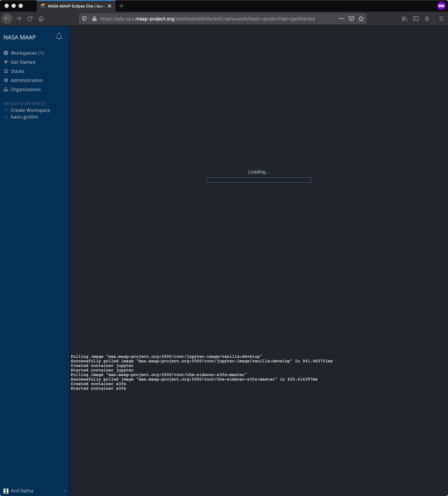Viewport: 448px width, 496px height.
Task: Open the notifications bell in NASA MAAP sidebar
Action: pos(59,36)
